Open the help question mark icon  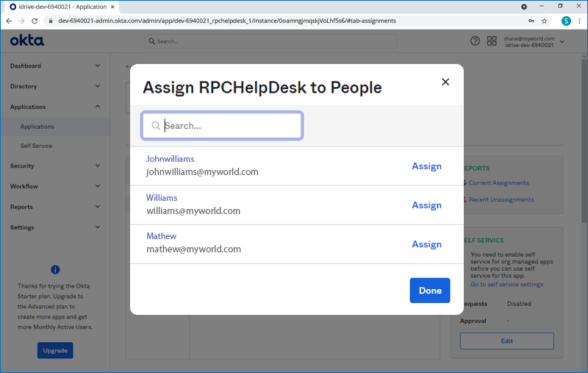[x=475, y=41]
